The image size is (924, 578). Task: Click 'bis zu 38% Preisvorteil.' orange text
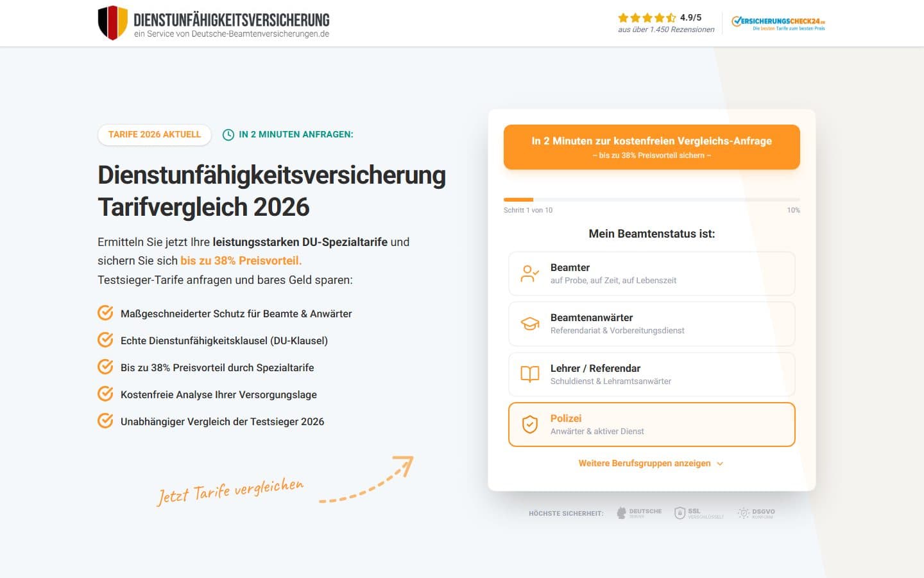click(x=241, y=261)
